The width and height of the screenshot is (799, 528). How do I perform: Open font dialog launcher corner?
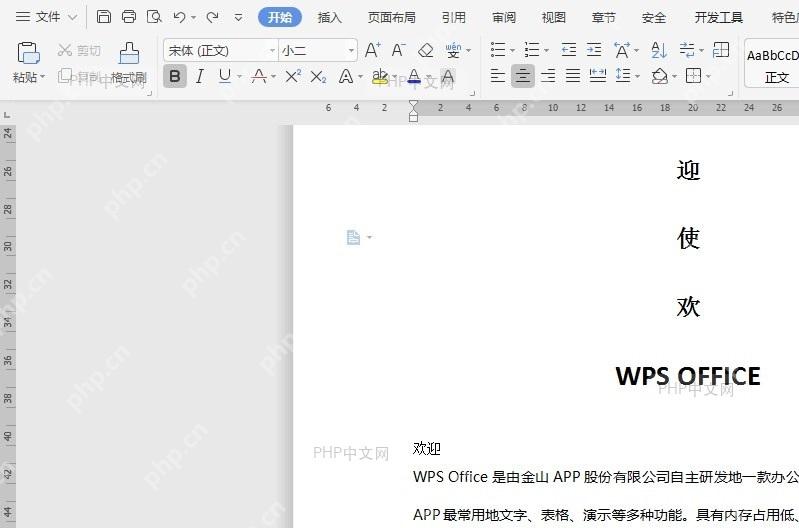tap(472, 93)
